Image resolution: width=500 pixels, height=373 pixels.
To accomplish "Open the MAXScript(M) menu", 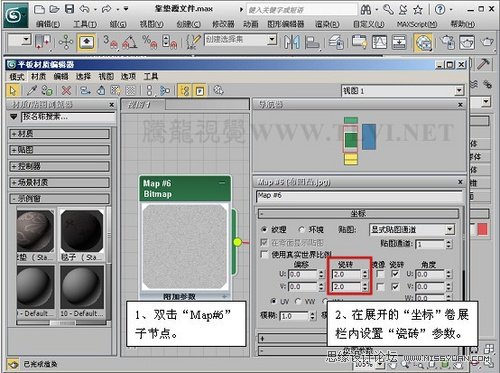I will pos(417,24).
